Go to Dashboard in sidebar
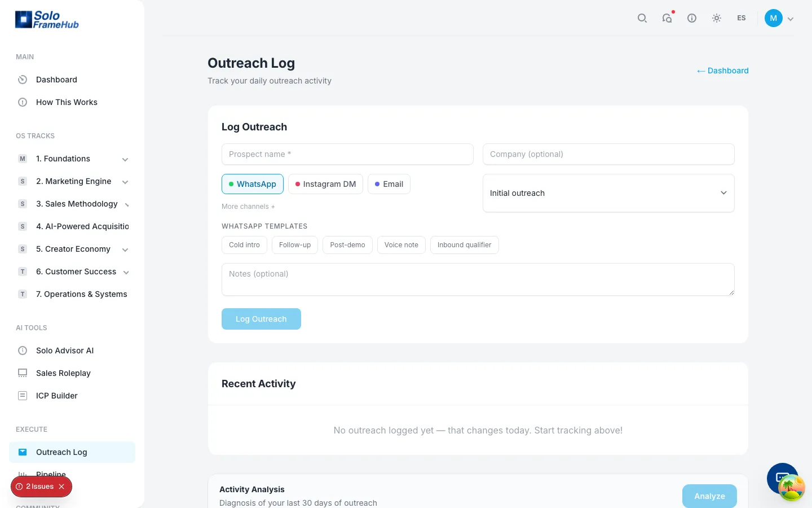Screen dimensions: 812x508 pos(72,80)
